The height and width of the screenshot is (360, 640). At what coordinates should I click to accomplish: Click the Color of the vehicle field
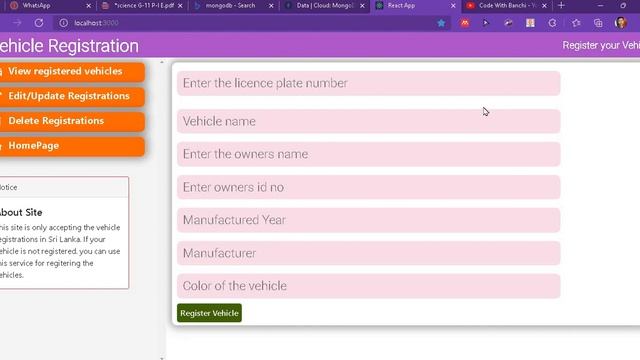point(369,286)
